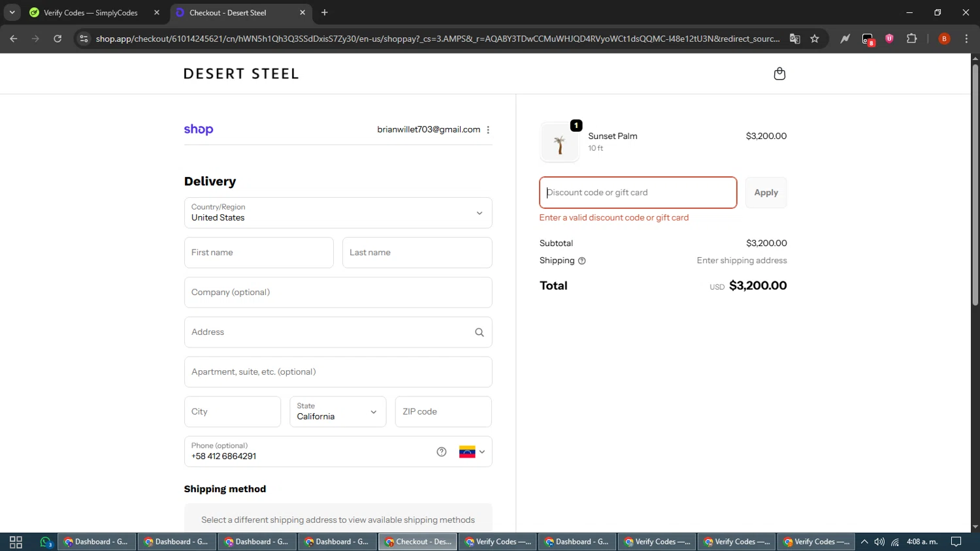The width and height of the screenshot is (980, 551).
Task: Click the DESERT STEEL store logo
Action: click(x=241, y=74)
